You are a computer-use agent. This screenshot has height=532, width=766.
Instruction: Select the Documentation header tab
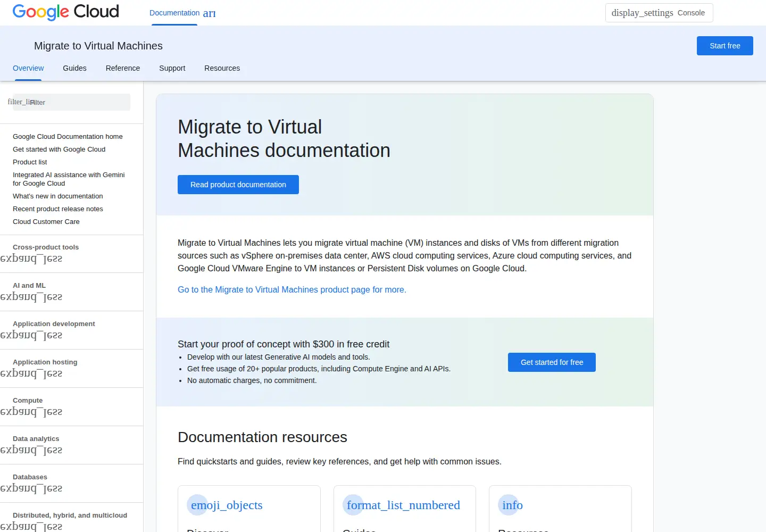174,13
